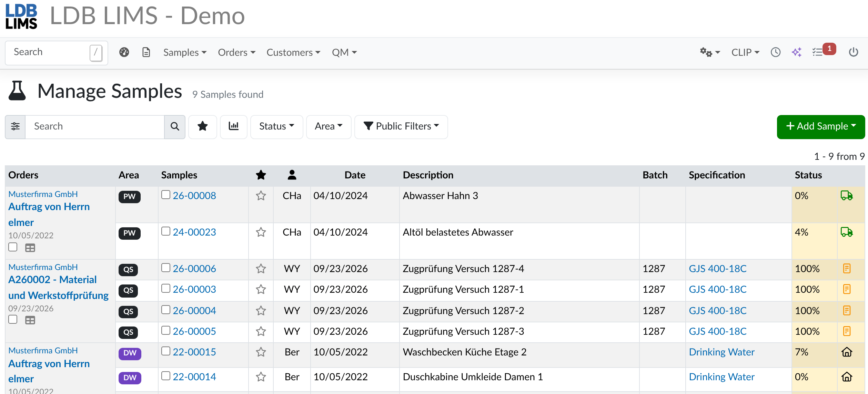
Task: Open the advanced filter sliders icon
Action: click(15, 126)
